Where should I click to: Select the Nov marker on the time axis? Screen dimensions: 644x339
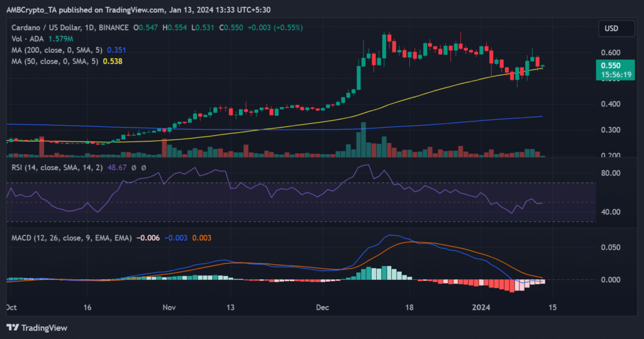pos(170,308)
